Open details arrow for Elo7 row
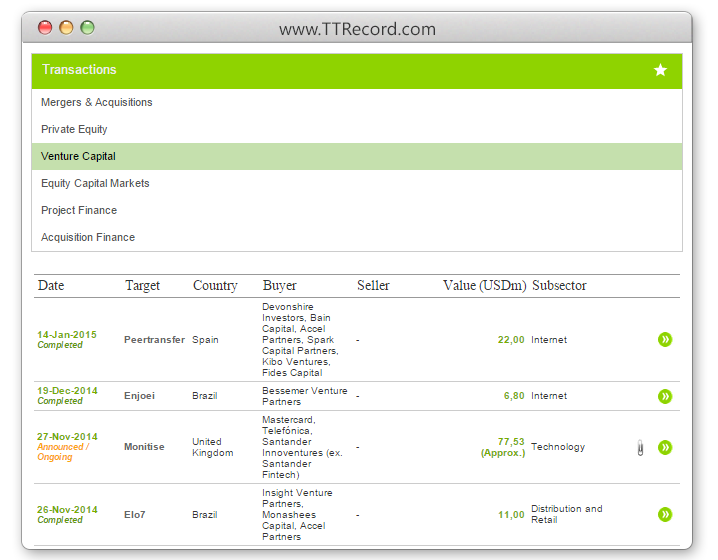Screen dimensions: 718x560 665,515
